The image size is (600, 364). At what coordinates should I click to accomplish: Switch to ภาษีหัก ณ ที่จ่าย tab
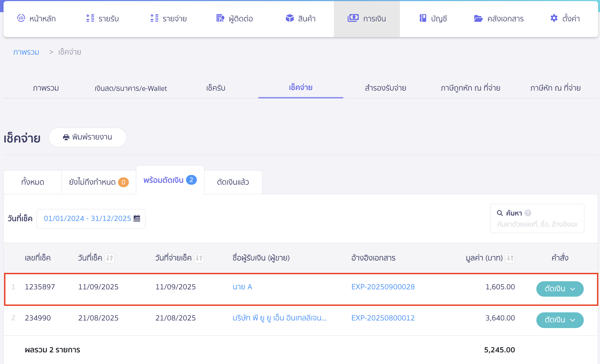pyautogui.click(x=555, y=88)
